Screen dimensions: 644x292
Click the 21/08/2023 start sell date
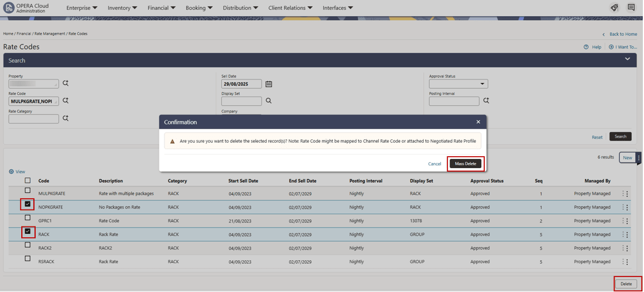[240, 221]
